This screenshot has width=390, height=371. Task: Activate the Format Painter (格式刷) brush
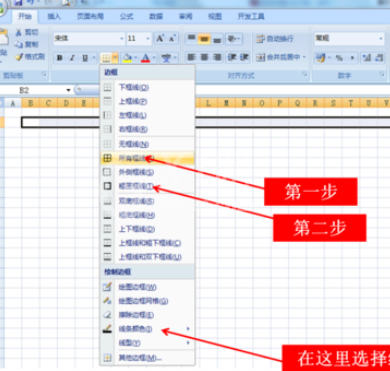(x=29, y=56)
